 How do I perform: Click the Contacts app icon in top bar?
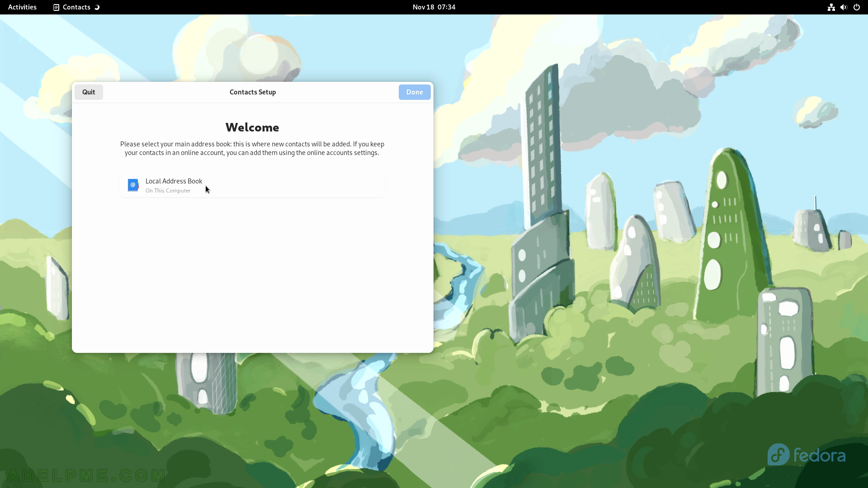tap(56, 7)
